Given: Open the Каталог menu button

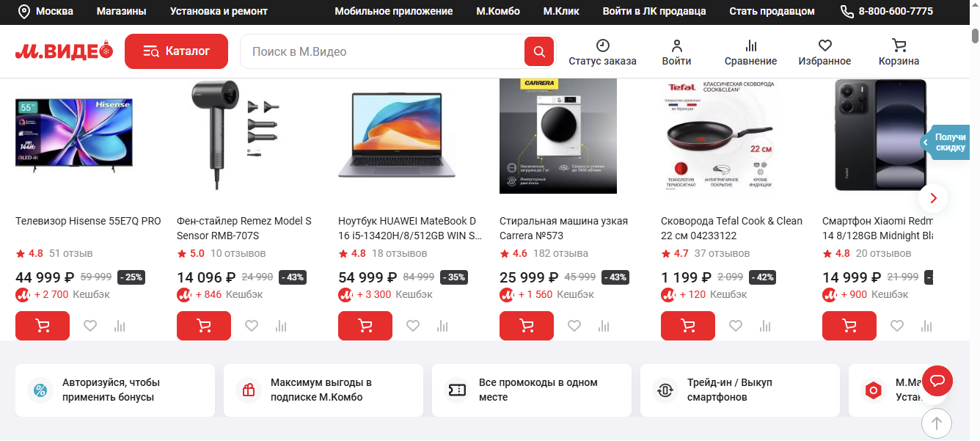Looking at the screenshot, I should (176, 51).
